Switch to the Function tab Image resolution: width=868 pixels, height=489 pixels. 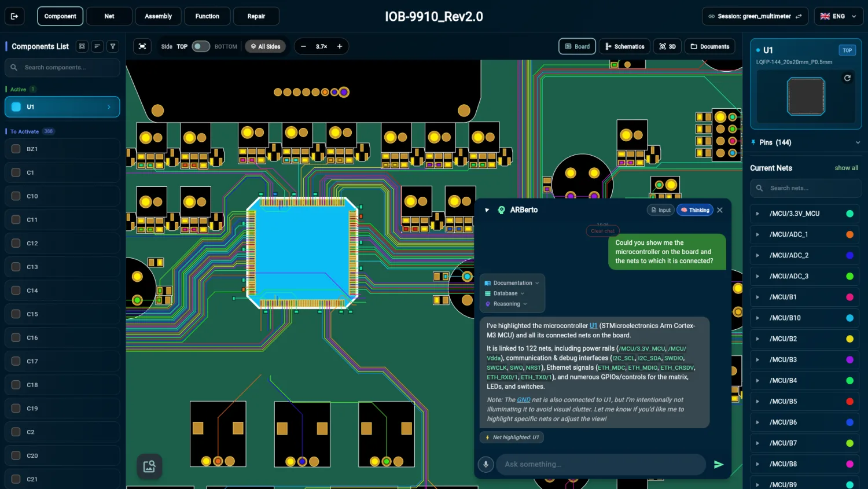pos(207,16)
